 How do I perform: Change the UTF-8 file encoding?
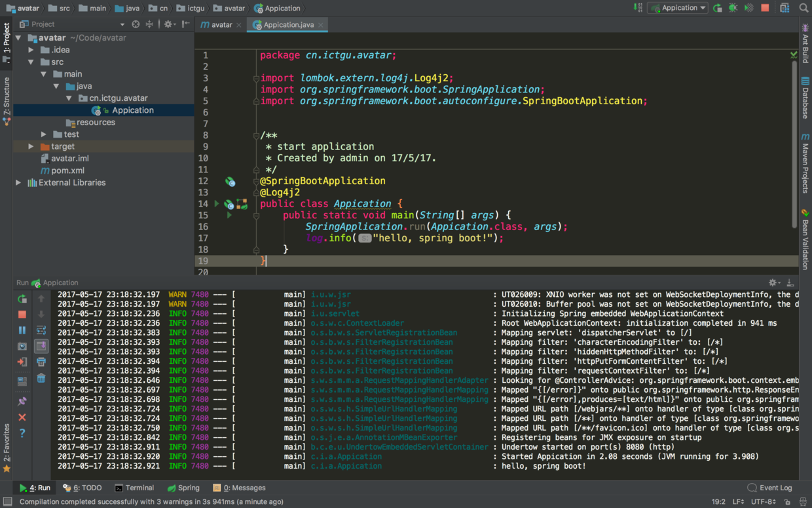click(769, 501)
